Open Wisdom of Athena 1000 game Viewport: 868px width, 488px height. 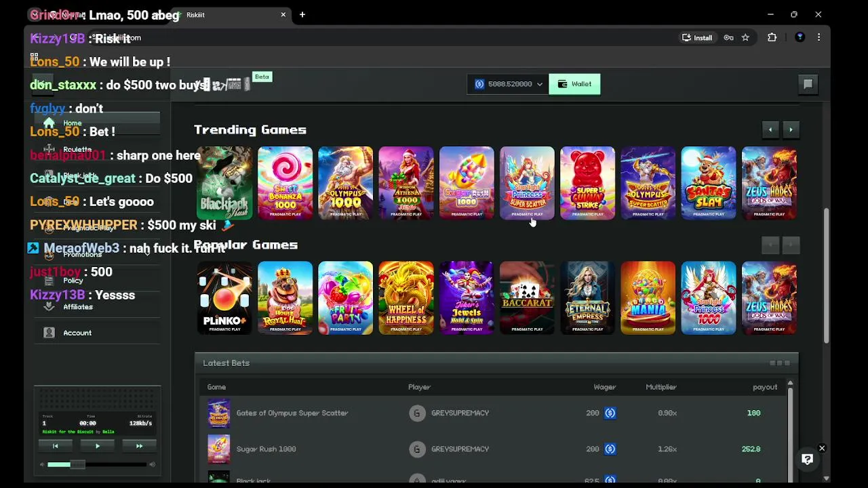click(x=406, y=183)
